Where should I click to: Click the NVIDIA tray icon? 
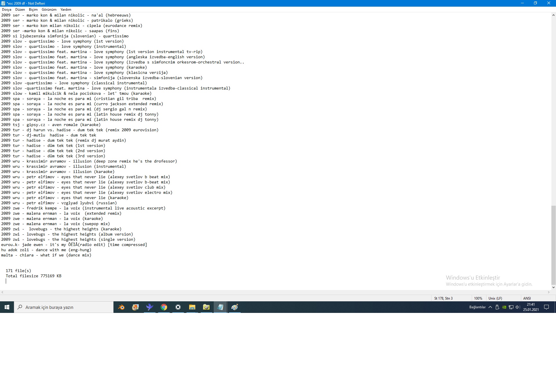point(504,307)
